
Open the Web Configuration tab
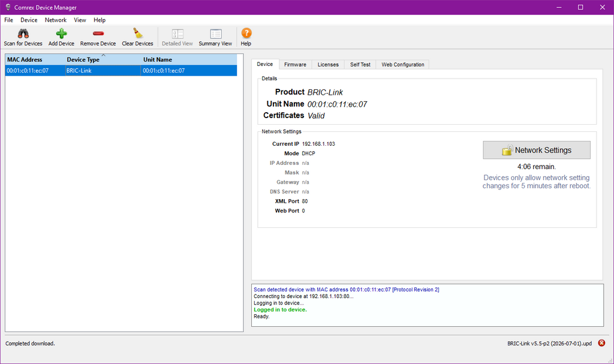403,65
